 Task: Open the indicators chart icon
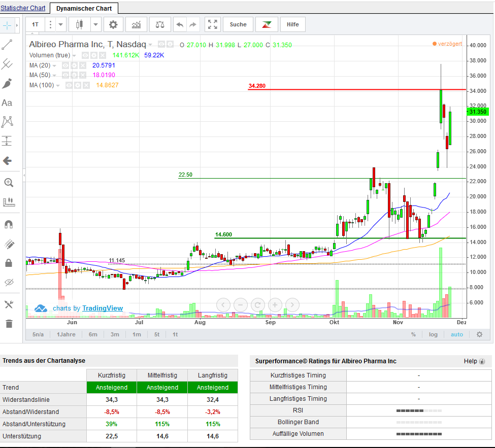(136, 25)
